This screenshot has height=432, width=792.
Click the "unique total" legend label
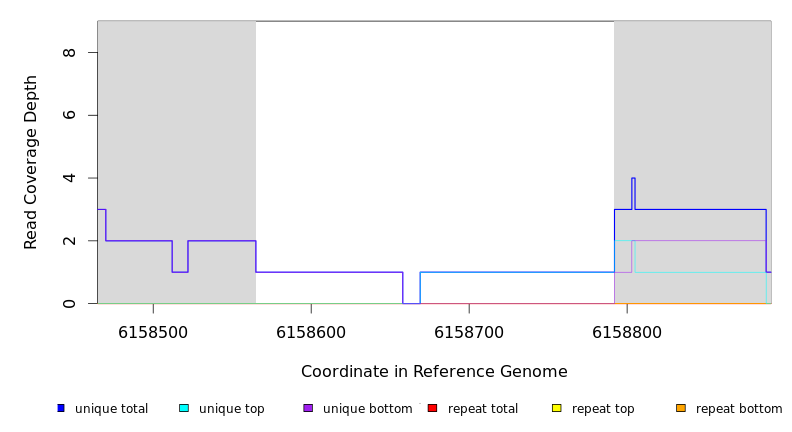[111, 409]
